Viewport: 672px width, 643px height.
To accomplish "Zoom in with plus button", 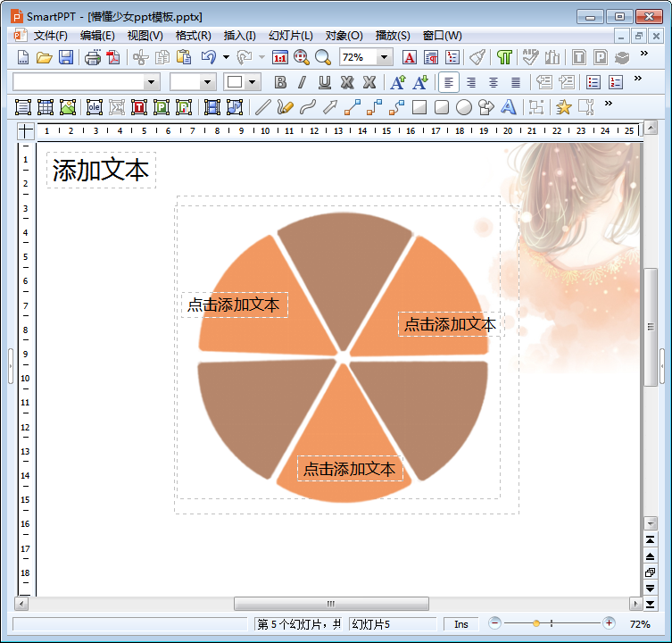I will [609, 623].
